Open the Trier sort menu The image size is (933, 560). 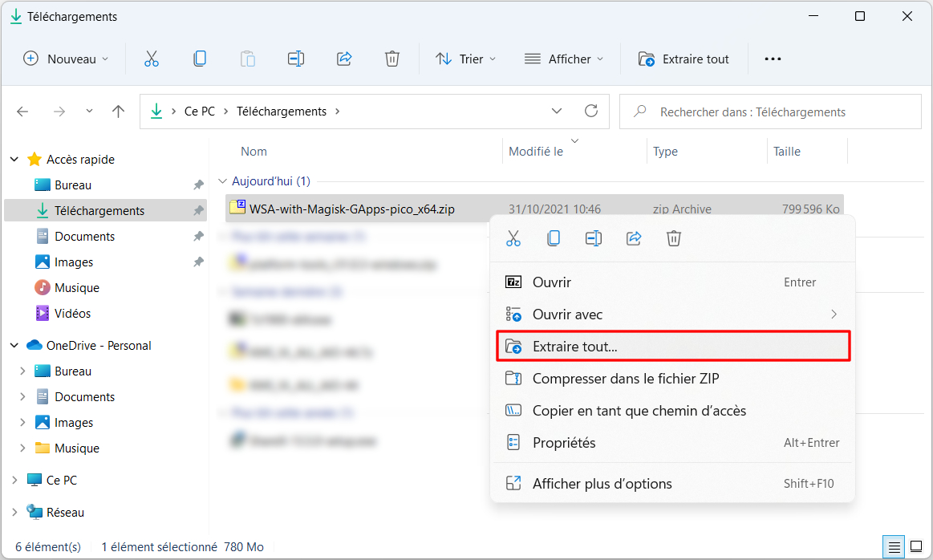465,59
